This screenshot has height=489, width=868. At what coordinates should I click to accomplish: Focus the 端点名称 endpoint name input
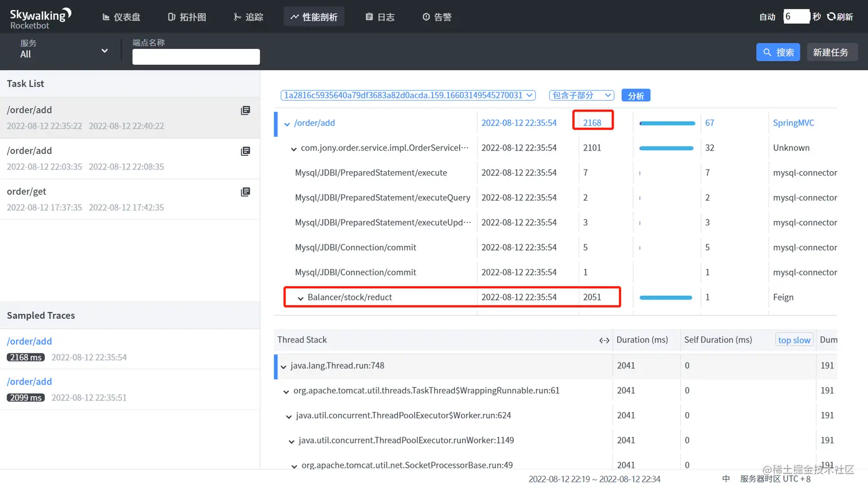(196, 57)
